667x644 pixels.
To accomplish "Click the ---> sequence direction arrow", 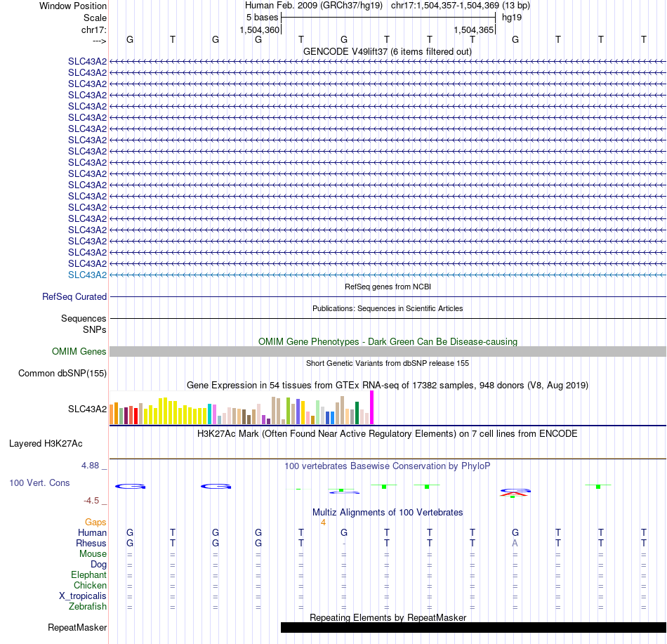I will point(99,41).
